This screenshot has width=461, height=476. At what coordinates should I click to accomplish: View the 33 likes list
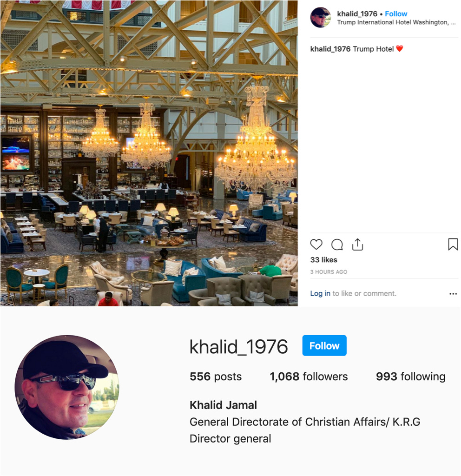323,260
